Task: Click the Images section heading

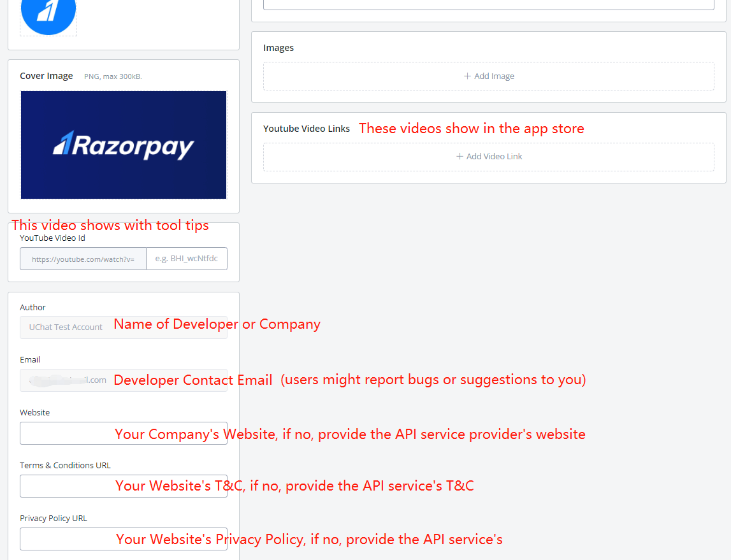Action: [x=279, y=48]
